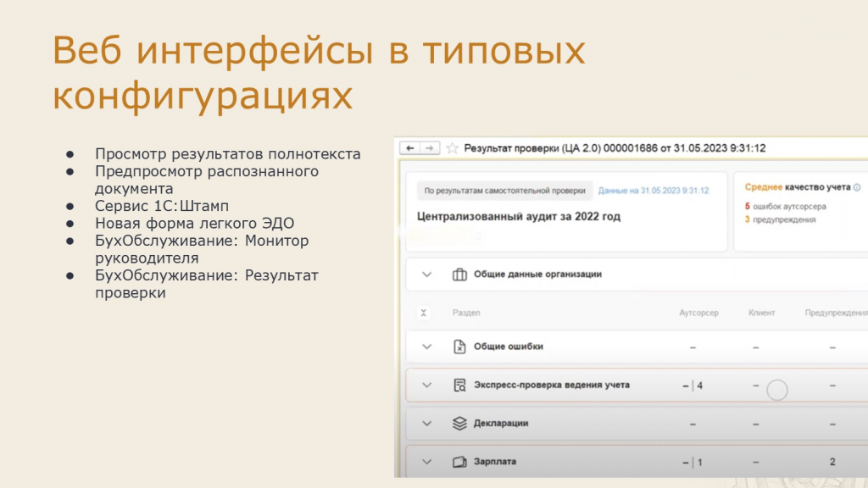This screenshot has width=868, height=488.
Task: Click bullet БухОбслуживание: Монитор руководителя
Action: [x=202, y=249]
